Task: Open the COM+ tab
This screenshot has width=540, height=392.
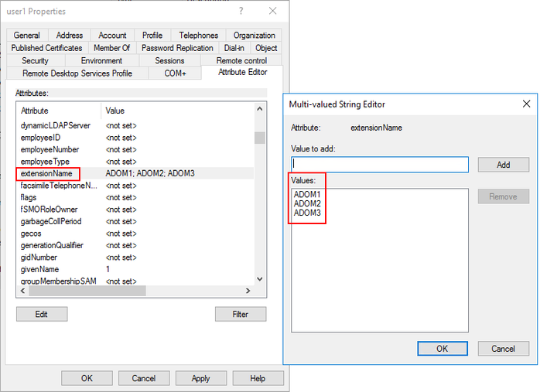Action: point(175,73)
